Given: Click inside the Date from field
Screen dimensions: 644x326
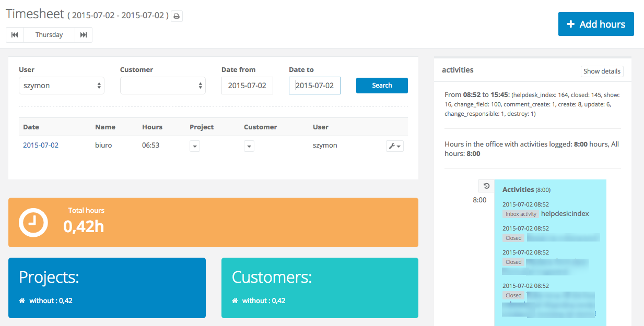Looking at the screenshot, I should [x=247, y=85].
